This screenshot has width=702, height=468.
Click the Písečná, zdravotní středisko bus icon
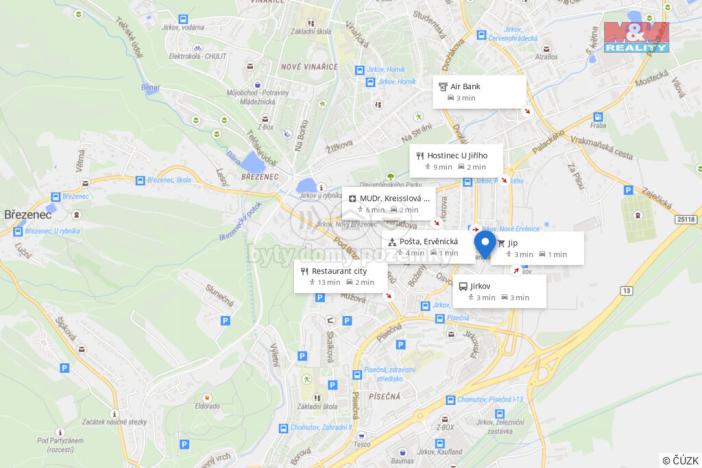(357, 374)
